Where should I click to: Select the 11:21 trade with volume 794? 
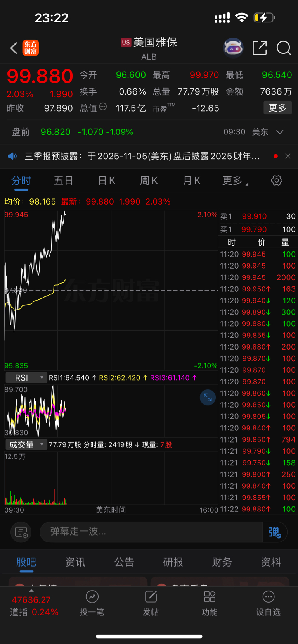click(258, 439)
